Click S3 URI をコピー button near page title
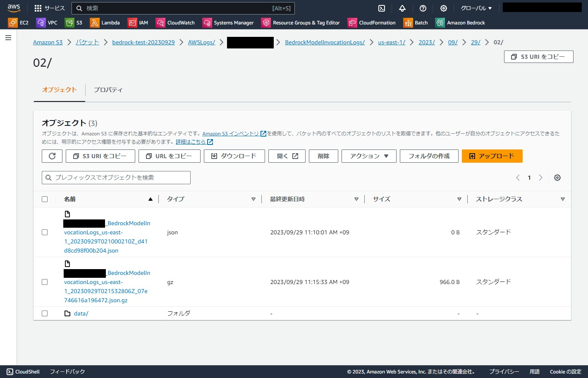This screenshot has width=588, height=378. coord(538,57)
